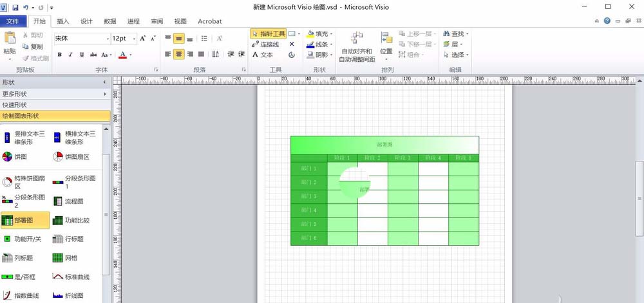
Task: Select the Process chart (流程图) shape
Action: (68, 201)
